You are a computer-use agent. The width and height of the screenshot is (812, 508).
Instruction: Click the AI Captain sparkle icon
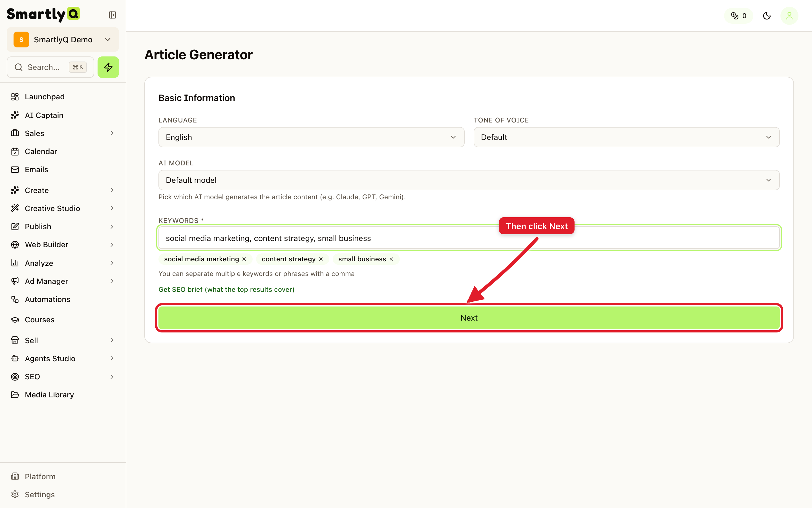15,115
